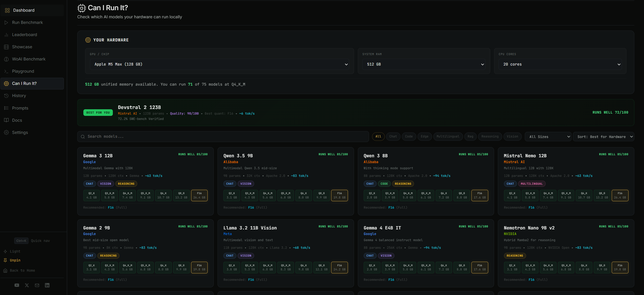Viewport: 644px width, 295px height.
Task: Click the NVIDIA vendor name on the Nemotron card
Action: tap(510, 234)
